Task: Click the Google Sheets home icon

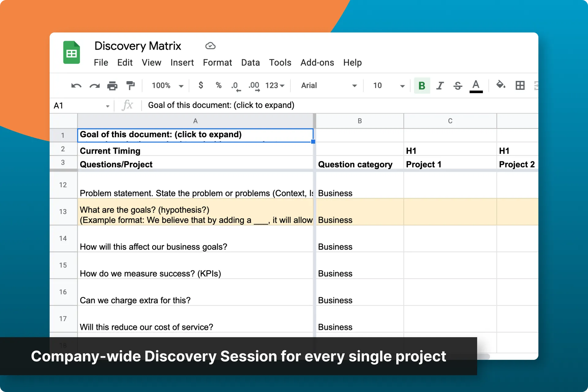Action: [x=71, y=52]
